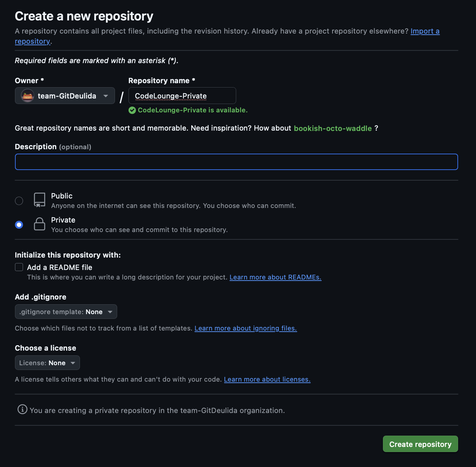Open the Owner team-GitDeulida dropdown
The width and height of the screenshot is (476, 467).
click(65, 96)
